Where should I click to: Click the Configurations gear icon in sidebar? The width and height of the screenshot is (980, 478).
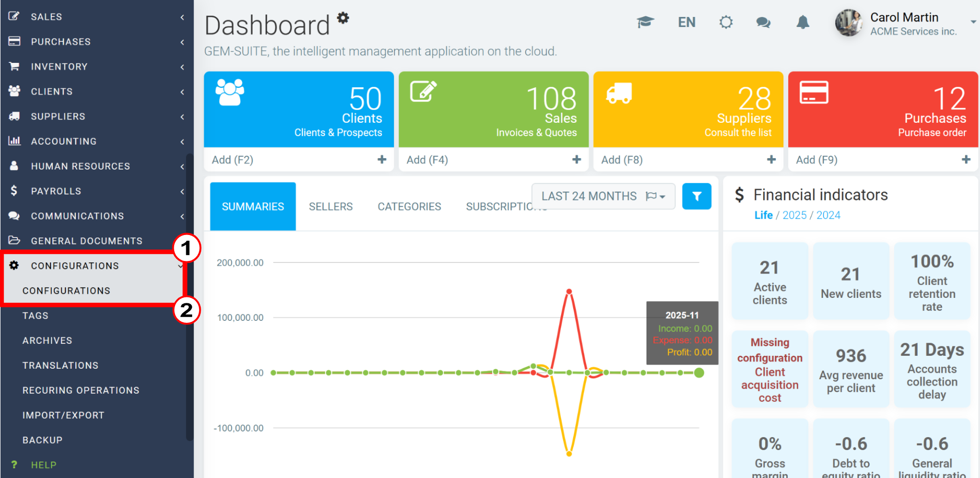point(14,265)
